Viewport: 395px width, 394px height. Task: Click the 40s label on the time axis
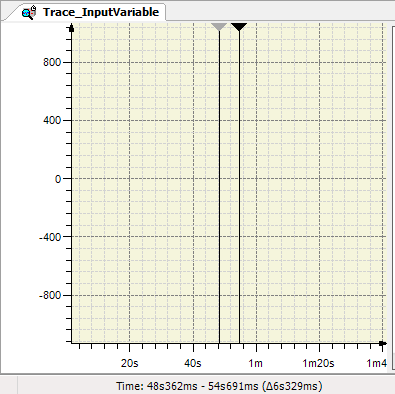tap(193, 363)
